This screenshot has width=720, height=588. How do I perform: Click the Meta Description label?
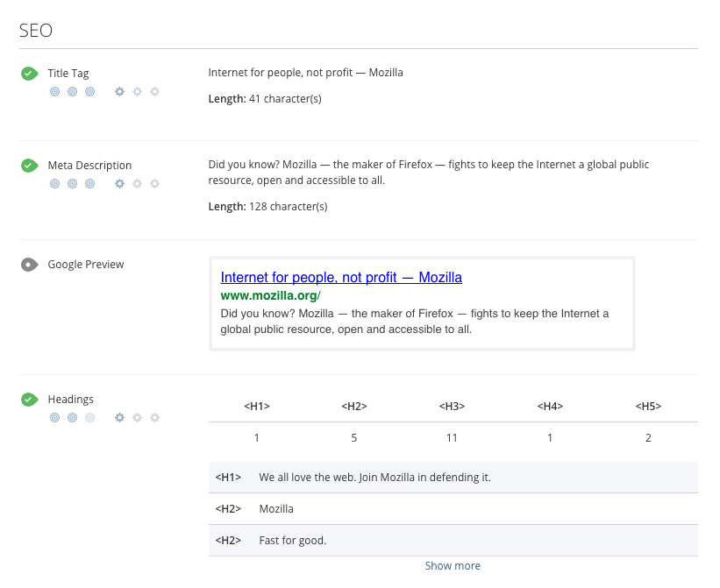(89, 166)
